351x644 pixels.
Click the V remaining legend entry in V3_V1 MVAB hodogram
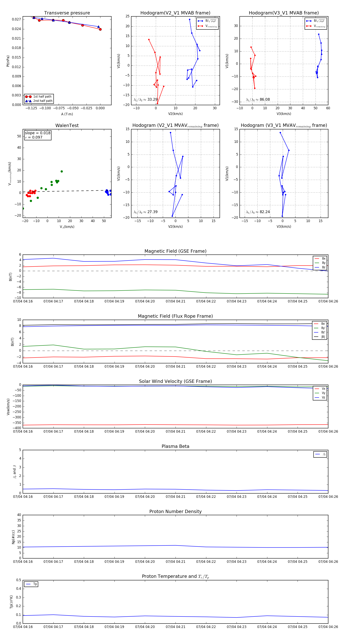point(316,26)
